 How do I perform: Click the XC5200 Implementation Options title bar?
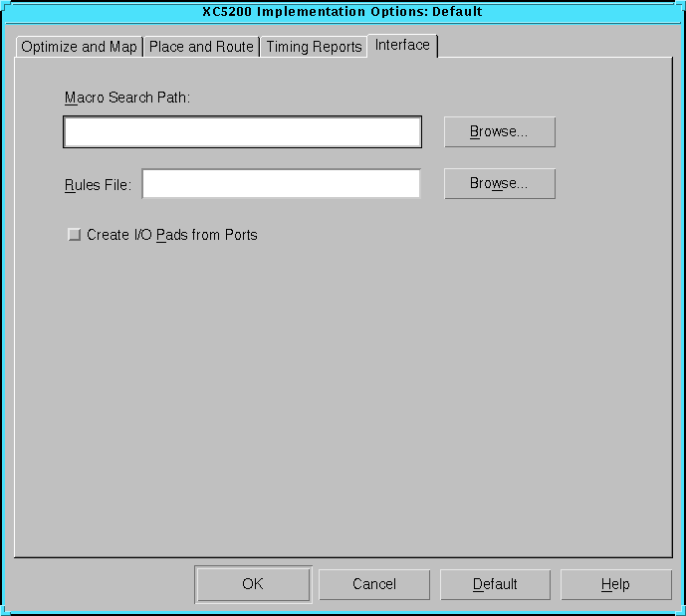(343, 12)
